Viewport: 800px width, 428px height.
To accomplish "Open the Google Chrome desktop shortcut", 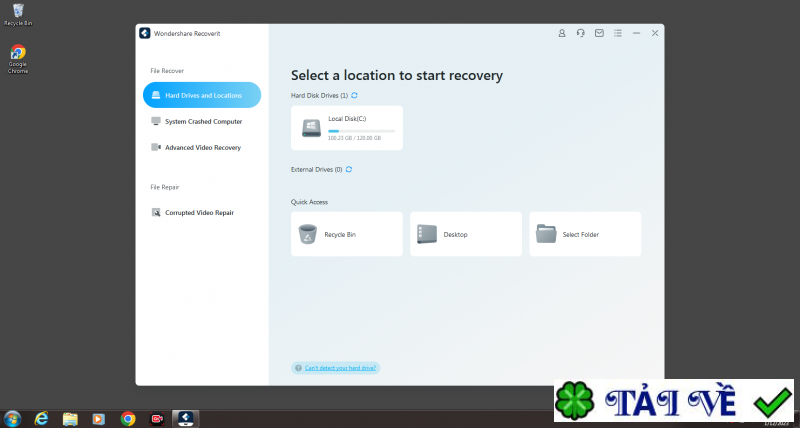I will (18, 59).
